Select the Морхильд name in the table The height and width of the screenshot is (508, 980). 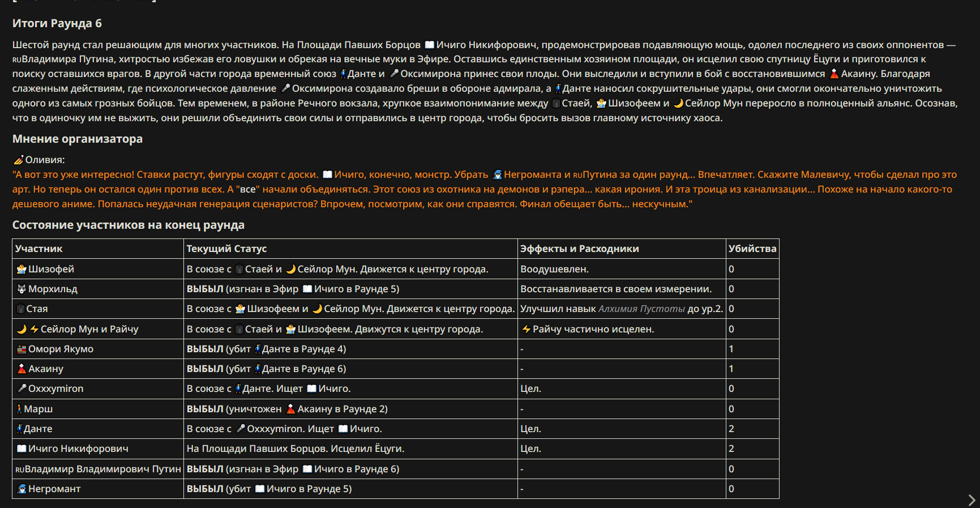tap(53, 289)
